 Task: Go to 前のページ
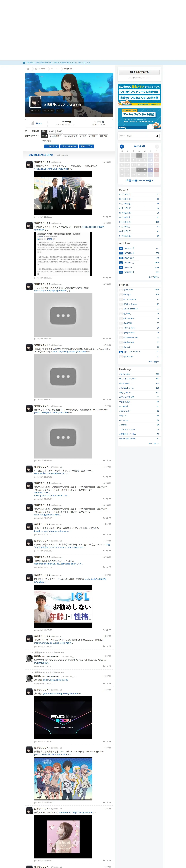pyautogui.click(x=52, y=146)
